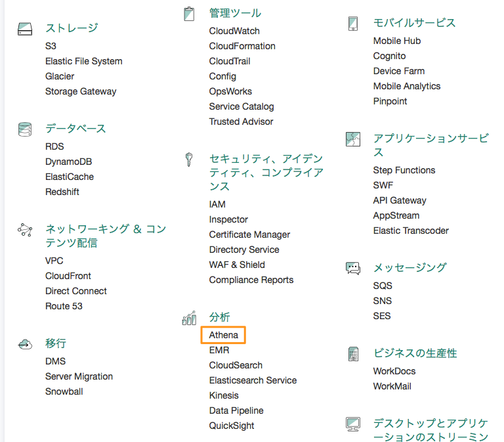This screenshot has height=442, width=504.
Task: Open API Gateway
Action: click(x=400, y=200)
